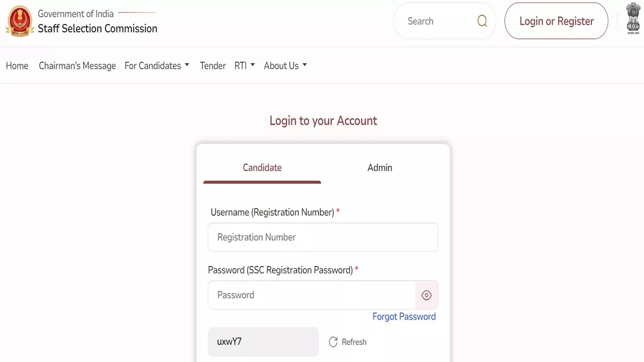This screenshot has width=644, height=362.
Task: Click the magnifier search icon
Action: (x=482, y=21)
